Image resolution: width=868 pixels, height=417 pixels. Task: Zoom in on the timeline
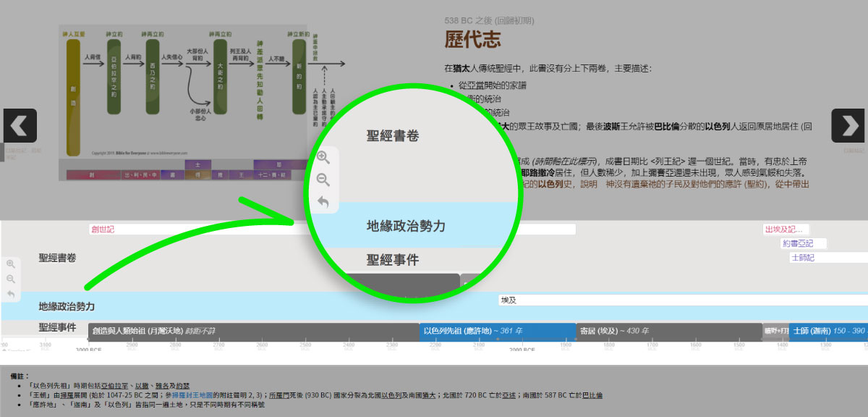[x=11, y=264]
